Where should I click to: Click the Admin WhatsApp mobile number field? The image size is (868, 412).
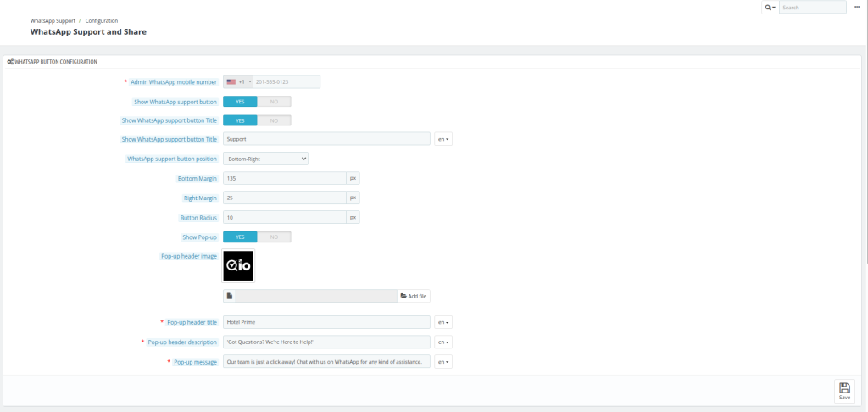coord(287,82)
